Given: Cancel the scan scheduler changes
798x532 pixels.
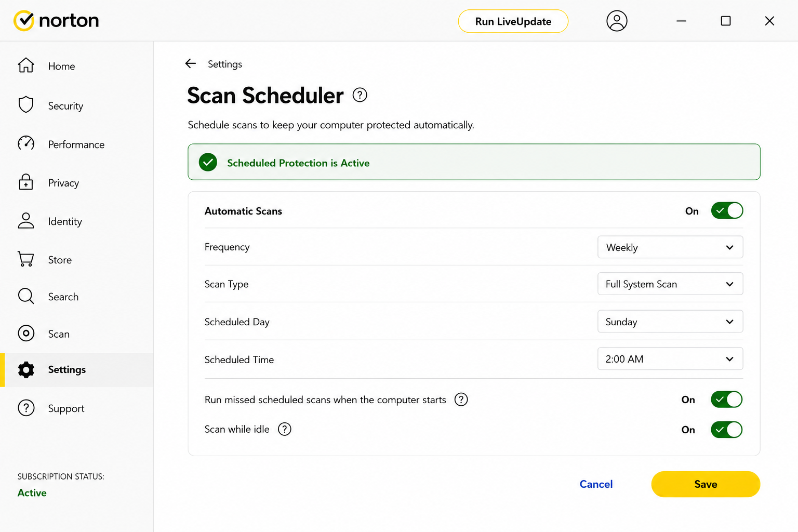Looking at the screenshot, I should 596,484.
